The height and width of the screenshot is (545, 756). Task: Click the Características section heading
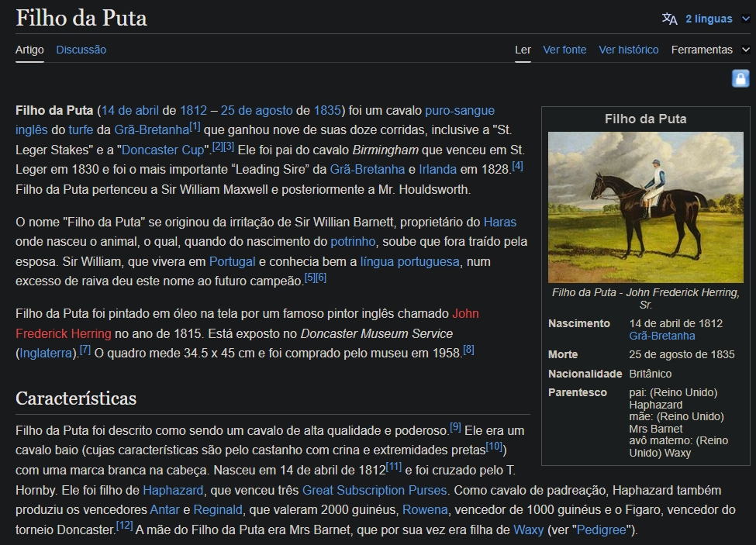pyautogui.click(x=76, y=398)
